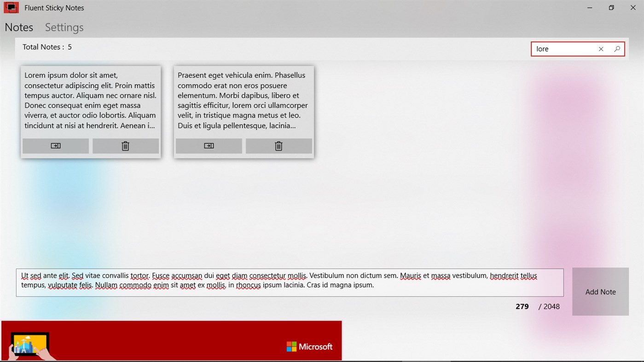Run search with the magnifier icon
This screenshot has width=644, height=362.
pyautogui.click(x=617, y=49)
